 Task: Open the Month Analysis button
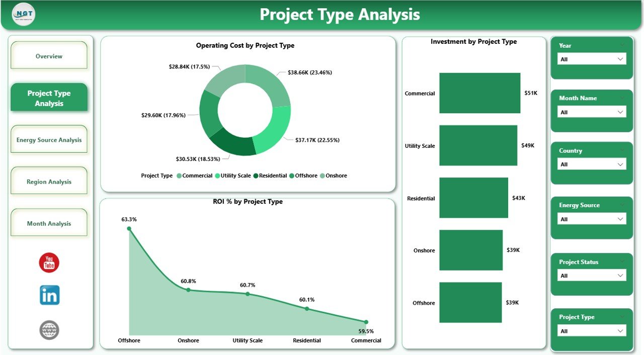click(49, 223)
